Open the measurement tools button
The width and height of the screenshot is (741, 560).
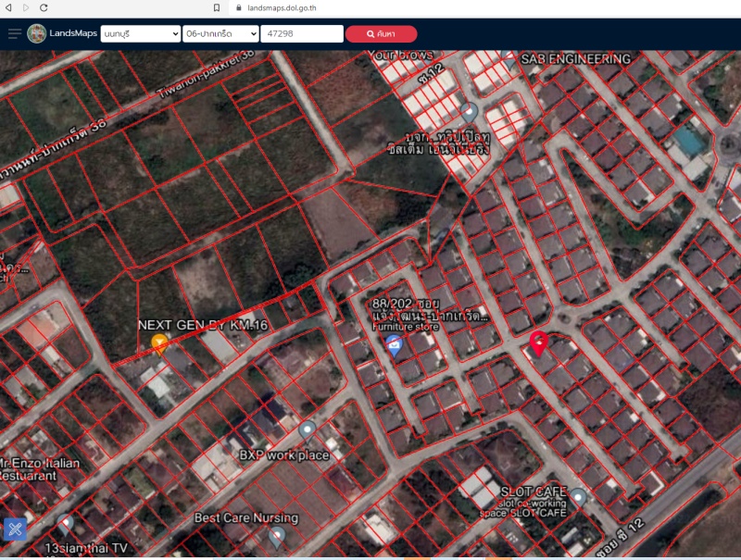pyautogui.click(x=15, y=529)
